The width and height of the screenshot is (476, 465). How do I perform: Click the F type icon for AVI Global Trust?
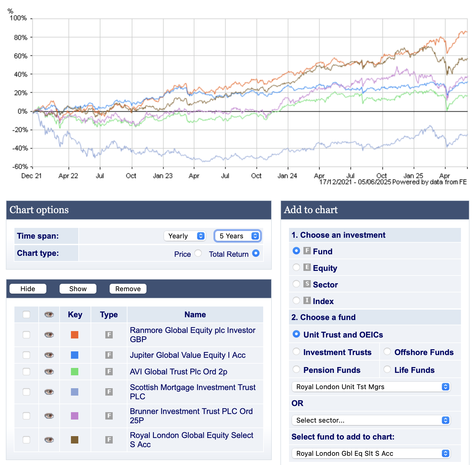109,372
